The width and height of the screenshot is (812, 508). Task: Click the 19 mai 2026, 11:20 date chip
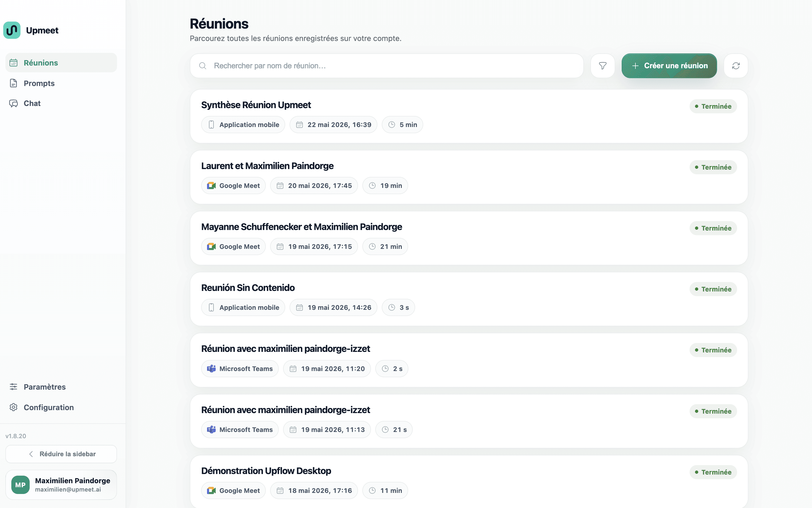coord(327,369)
